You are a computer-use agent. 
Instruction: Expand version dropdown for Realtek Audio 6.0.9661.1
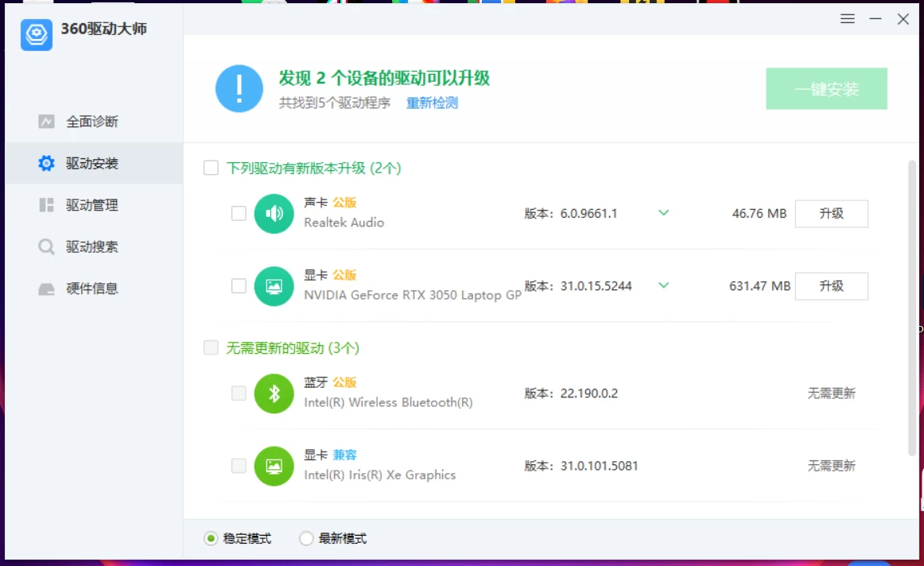tap(663, 213)
